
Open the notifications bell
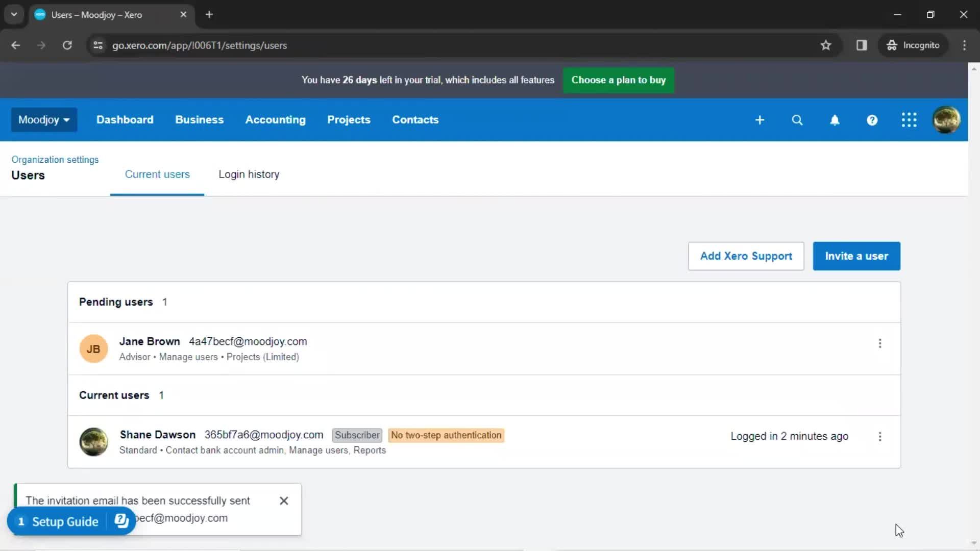(835, 120)
